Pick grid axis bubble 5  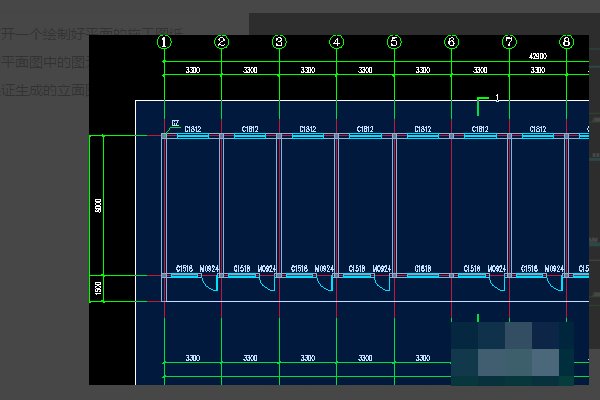pyautogui.click(x=394, y=42)
